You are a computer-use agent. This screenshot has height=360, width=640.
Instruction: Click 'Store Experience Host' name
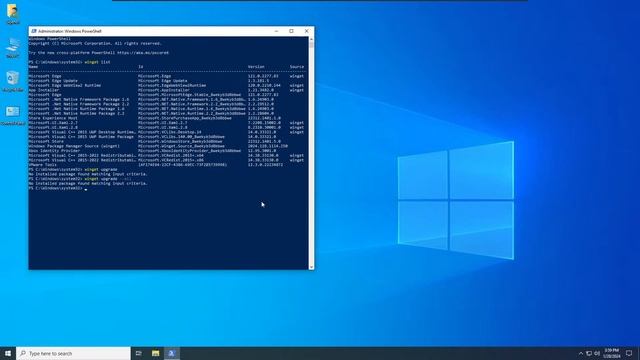click(53, 118)
